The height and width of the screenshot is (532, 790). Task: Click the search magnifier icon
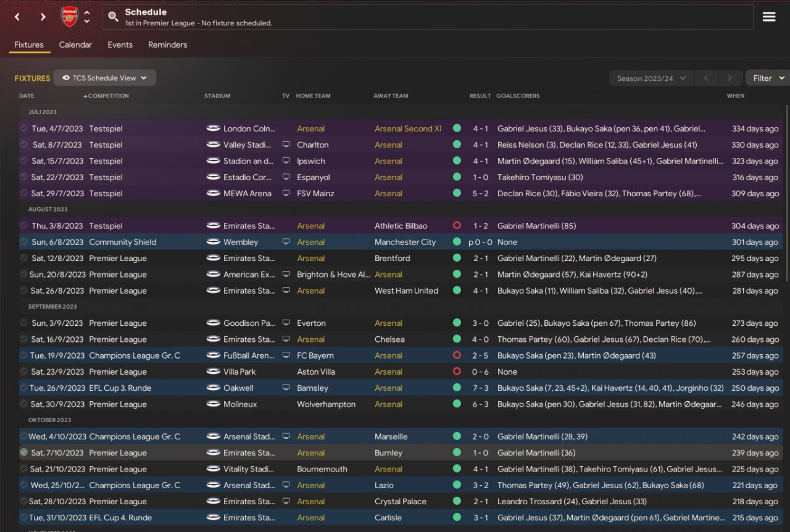point(113,17)
